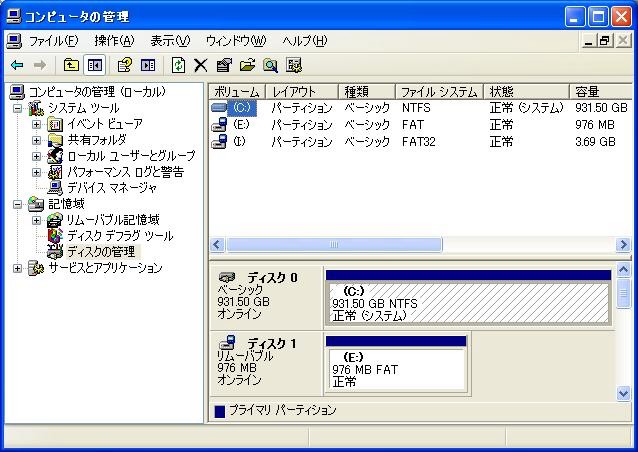The image size is (638, 452).
Task: Collapse the システム ツール tree node
Action: click(17, 108)
